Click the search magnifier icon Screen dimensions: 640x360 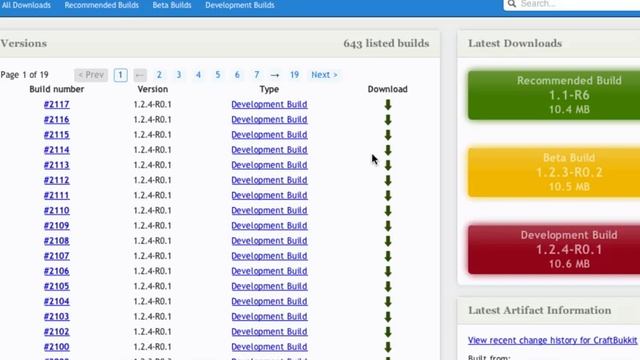point(511,4)
